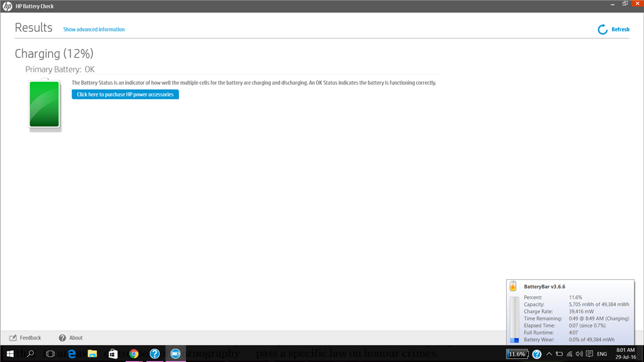Viewport: 644px width, 362px height.
Task: Click 'Charging (12%)' heading
Action: pos(54,54)
